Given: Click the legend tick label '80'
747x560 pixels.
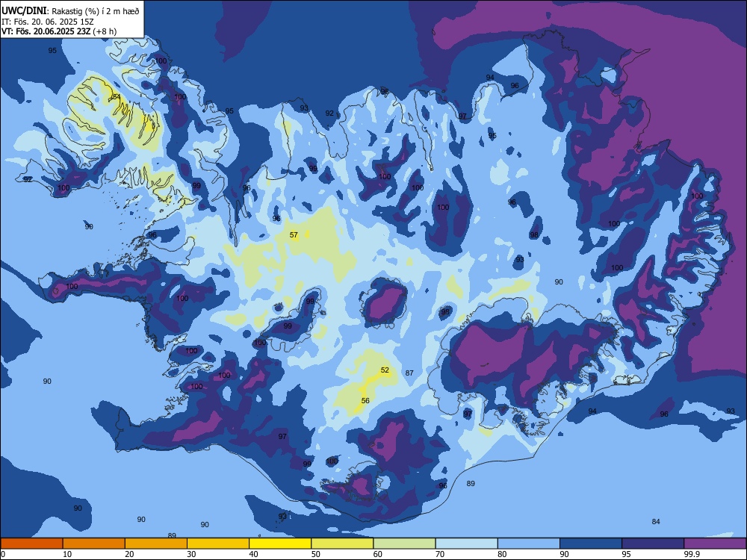Looking at the screenshot, I should (x=502, y=554).
